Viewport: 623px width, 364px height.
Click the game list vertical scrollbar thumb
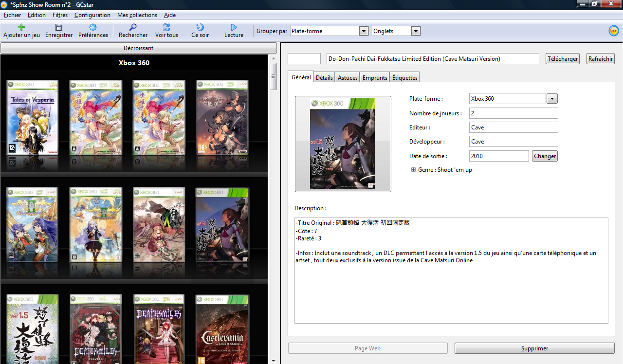[273, 76]
